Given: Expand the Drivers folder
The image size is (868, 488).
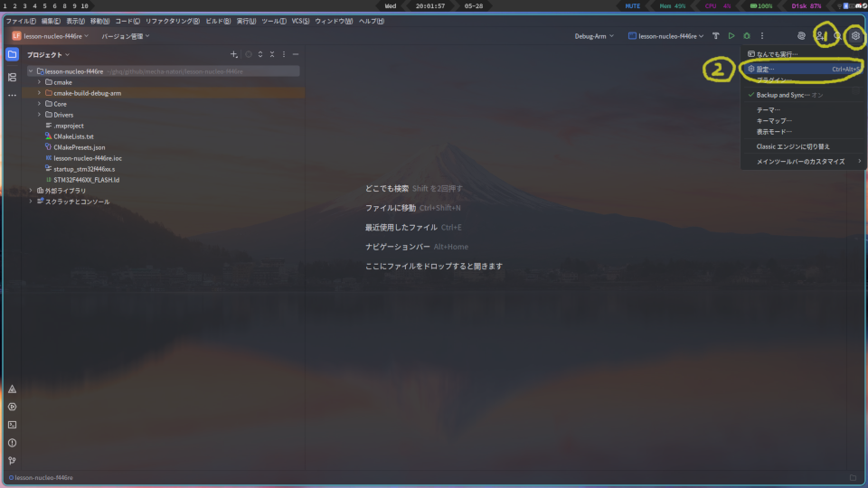Looking at the screenshot, I should click(x=39, y=115).
